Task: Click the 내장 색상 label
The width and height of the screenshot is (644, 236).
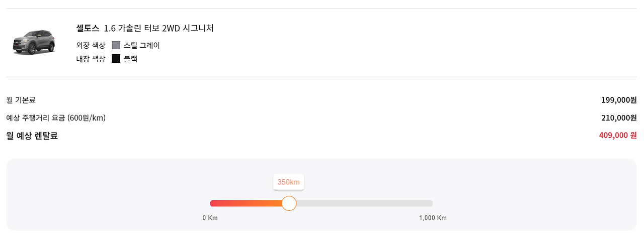Action: [91, 59]
